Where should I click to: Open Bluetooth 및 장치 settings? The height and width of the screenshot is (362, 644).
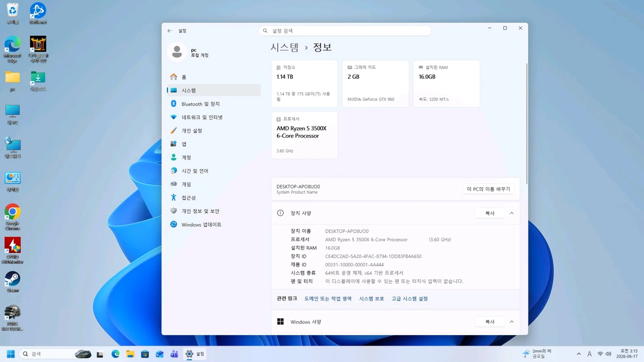click(x=214, y=104)
